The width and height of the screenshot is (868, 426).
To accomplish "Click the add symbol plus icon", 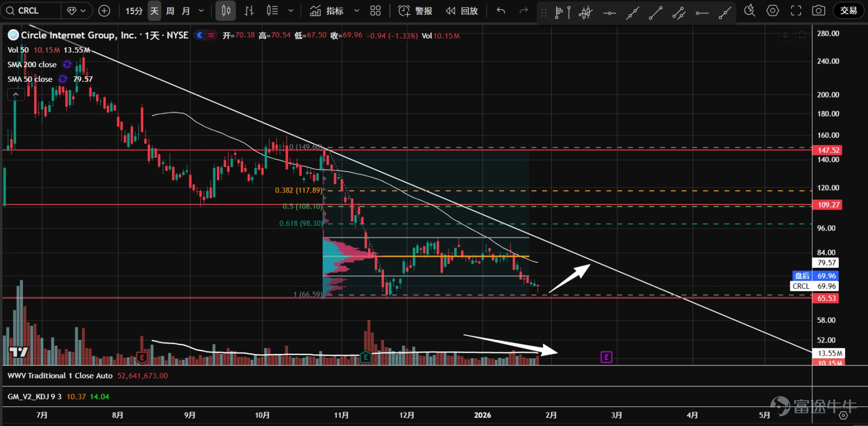I will click(x=104, y=11).
